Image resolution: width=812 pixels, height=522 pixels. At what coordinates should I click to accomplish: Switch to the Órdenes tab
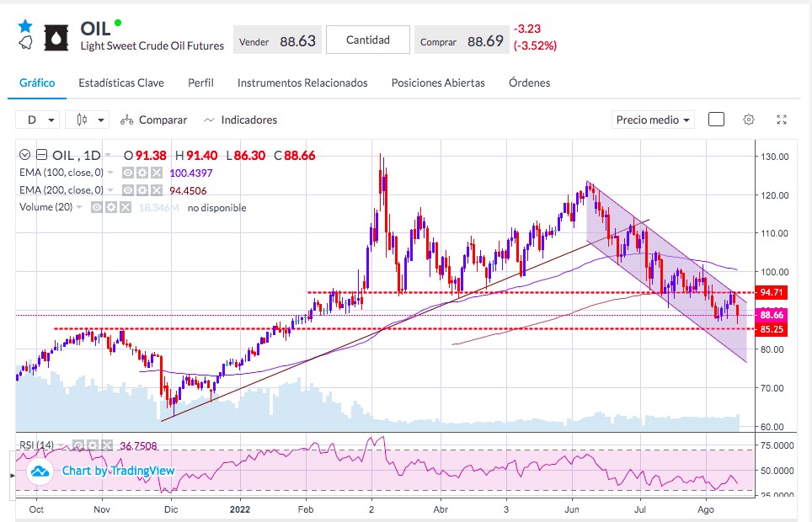529,83
